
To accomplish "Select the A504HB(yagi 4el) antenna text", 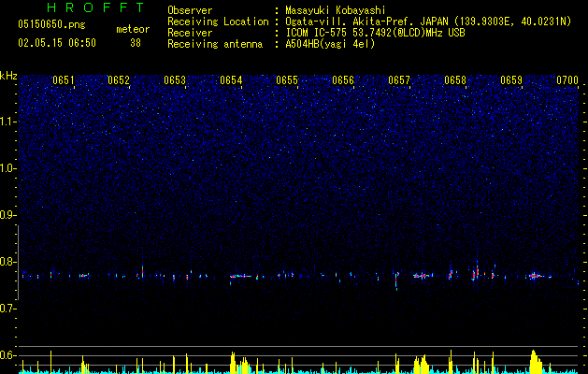I will (x=330, y=44).
